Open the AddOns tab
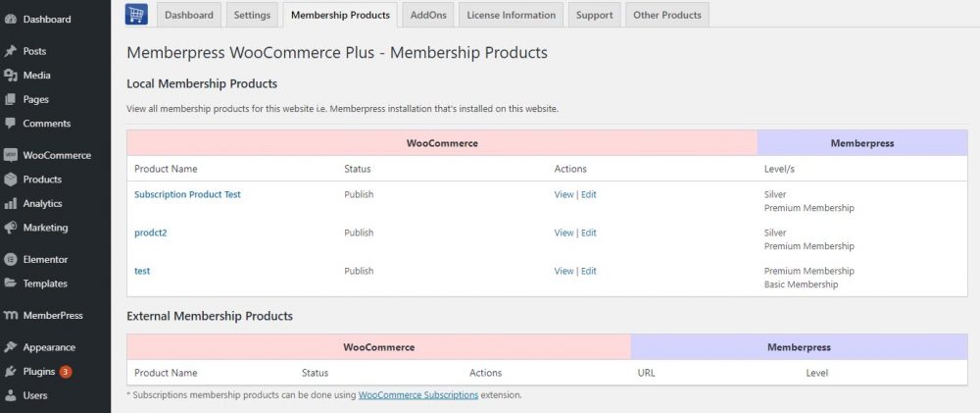Viewport: 980px width, 413px height. [x=428, y=15]
